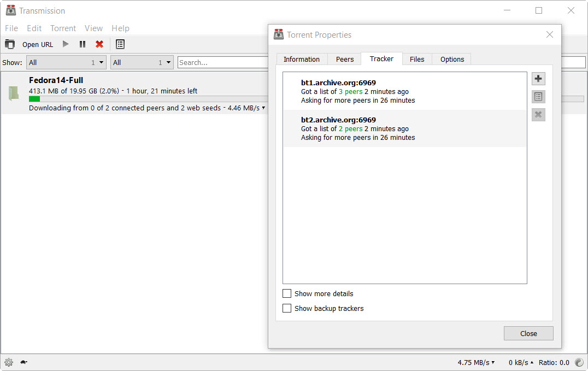The width and height of the screenshot is (588, 371).
Task: Select the Fedora14-Full torrent name
Action: (56, 80)
